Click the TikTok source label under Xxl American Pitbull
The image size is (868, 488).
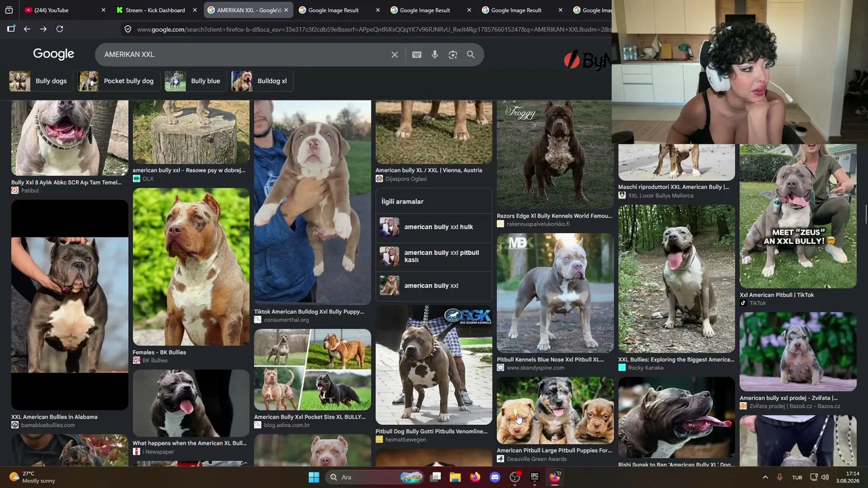tap(757, 304)
